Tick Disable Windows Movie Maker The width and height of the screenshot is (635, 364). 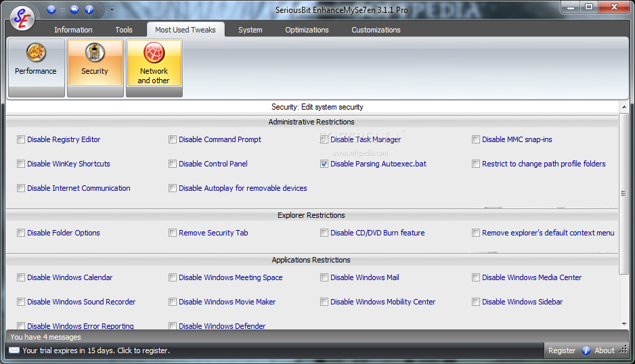point(173,302)
